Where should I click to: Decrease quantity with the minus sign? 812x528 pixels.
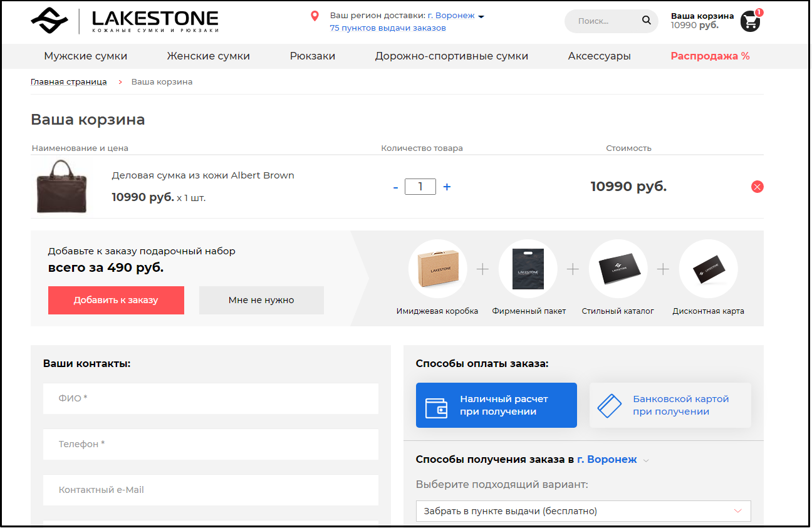pyautogui.click(x=395, y=187)
